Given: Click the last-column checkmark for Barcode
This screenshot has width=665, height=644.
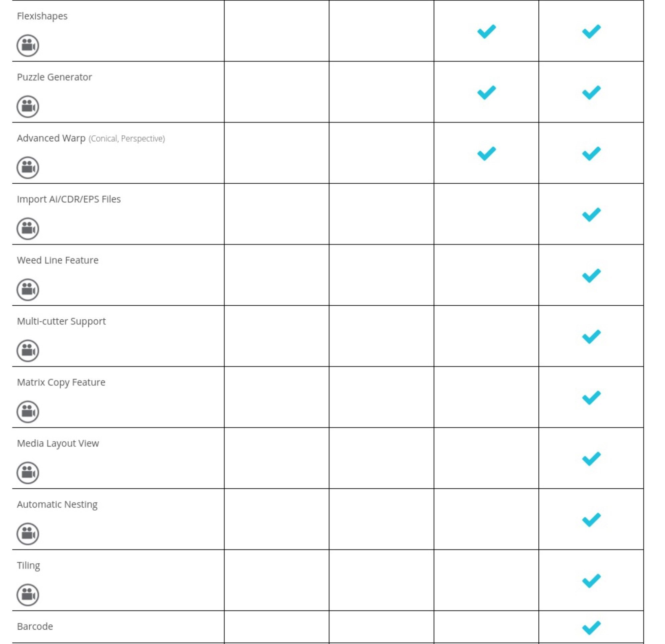Looking at the screenshot, I should (x=591, y=627).
